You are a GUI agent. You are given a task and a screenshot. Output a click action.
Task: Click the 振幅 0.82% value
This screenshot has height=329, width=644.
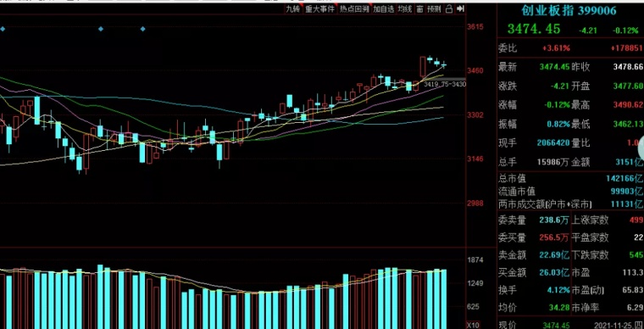(x=558, y=124)
